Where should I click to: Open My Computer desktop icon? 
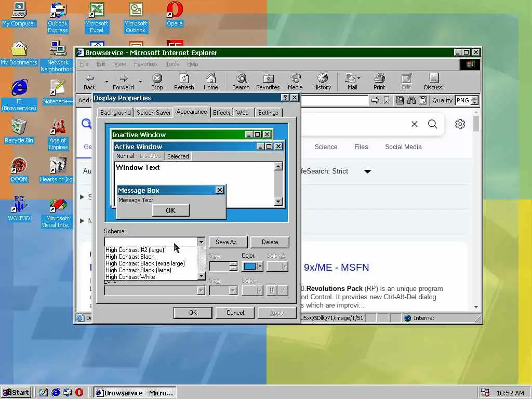pyautogui.click(x=19, y=14)
